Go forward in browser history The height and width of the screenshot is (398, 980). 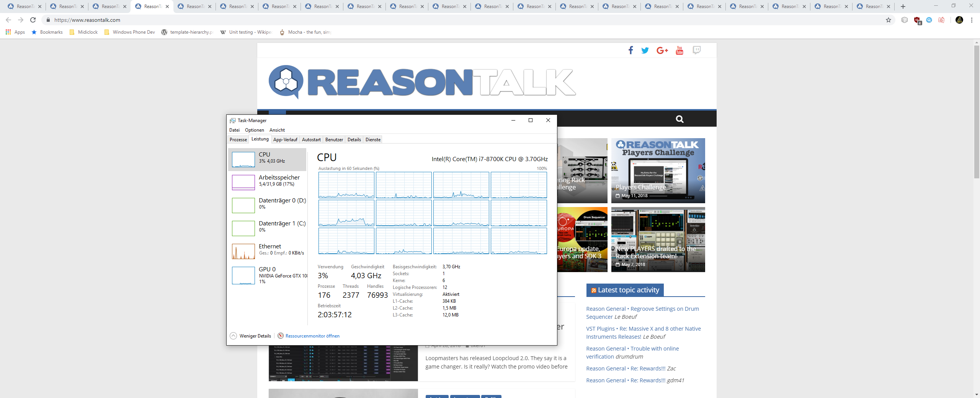(21, 20)
